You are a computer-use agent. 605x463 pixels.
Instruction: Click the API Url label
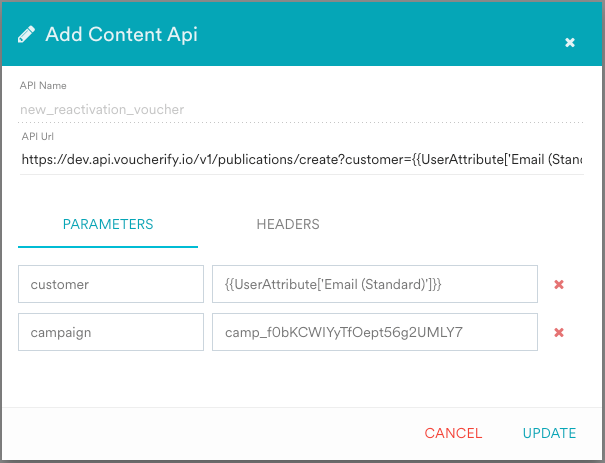37,136
